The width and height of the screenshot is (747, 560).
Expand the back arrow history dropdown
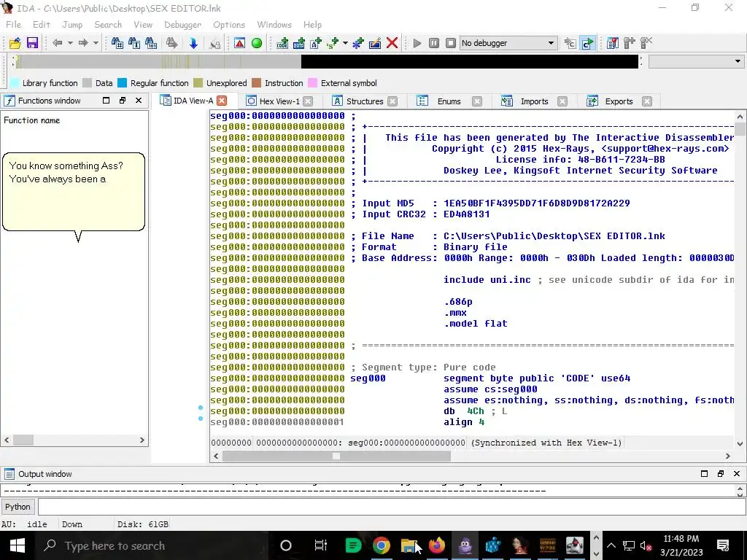[70, 43]
